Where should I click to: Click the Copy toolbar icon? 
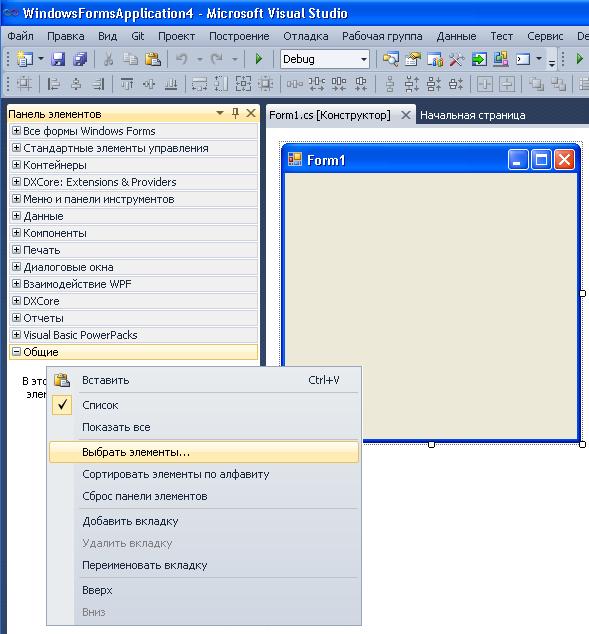(130, 59)
